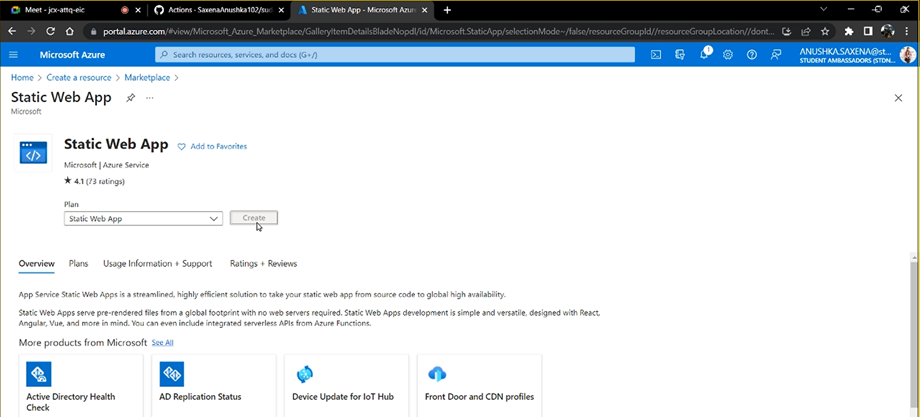Close the Meet browser tab
Screen dimensions: 920x417
pos(138,10)
